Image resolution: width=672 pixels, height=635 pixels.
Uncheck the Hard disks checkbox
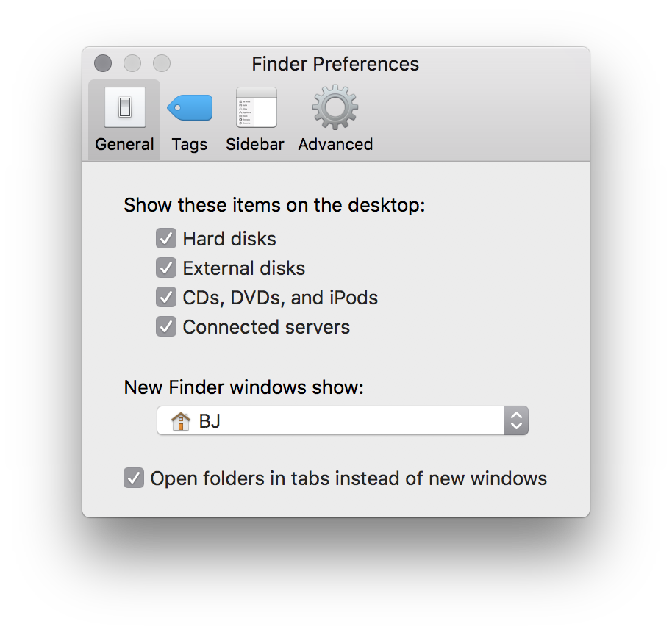click(x=166, y=238)
